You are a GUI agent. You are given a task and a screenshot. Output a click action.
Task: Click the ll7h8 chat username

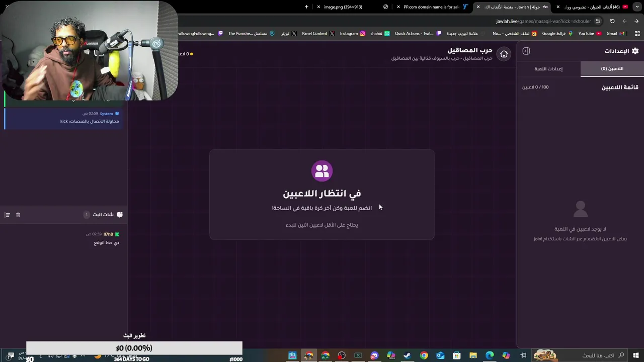(108, 234)
